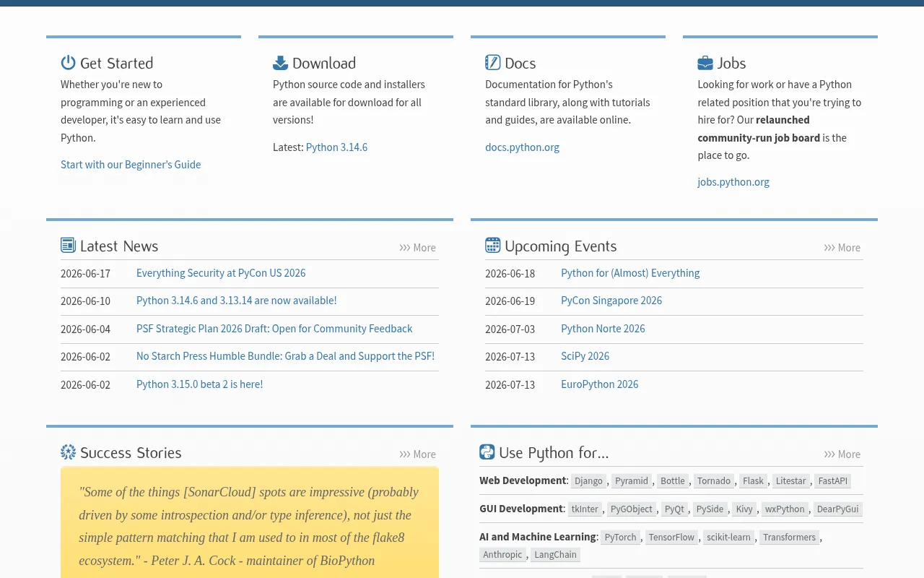Open EuroPython 2026 event

[599, 384]
